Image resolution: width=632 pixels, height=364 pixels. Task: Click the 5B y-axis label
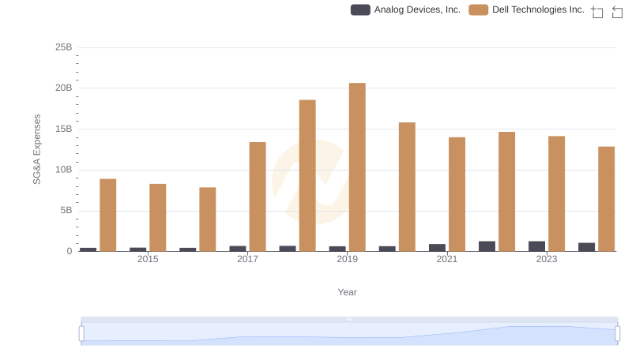pos(66,211)
